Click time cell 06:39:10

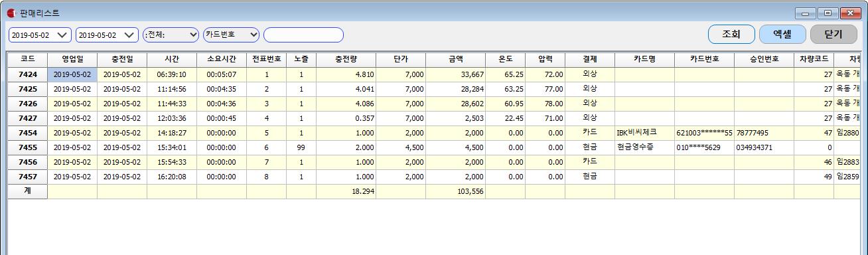pos(172,74)
